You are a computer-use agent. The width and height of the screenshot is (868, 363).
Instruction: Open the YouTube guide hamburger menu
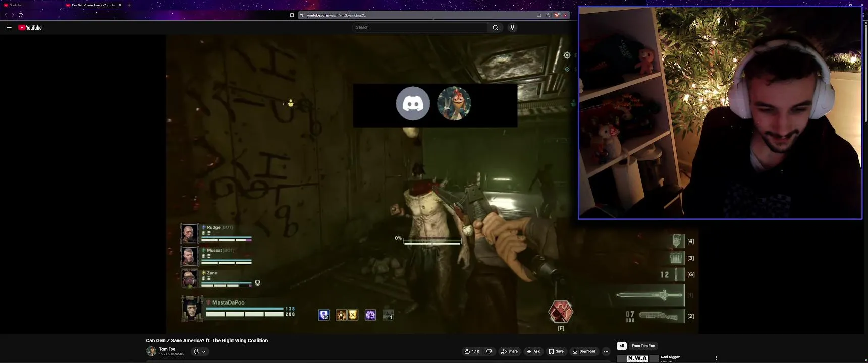(9, 27)
